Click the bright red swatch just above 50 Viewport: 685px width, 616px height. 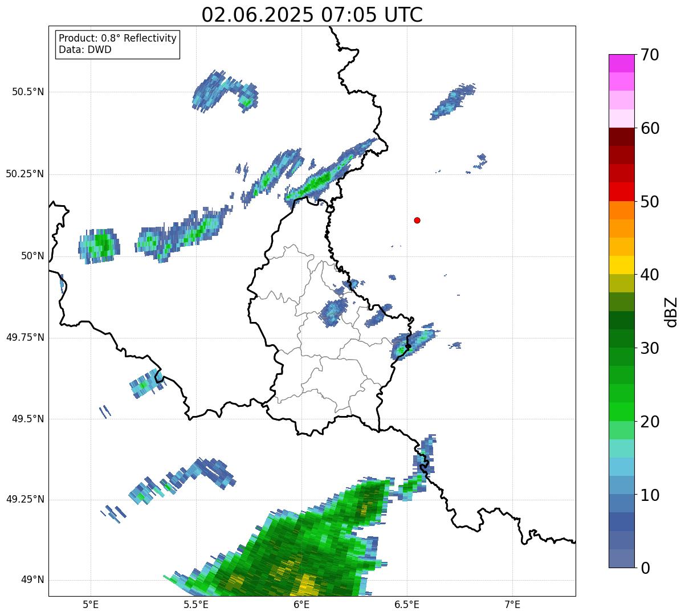tap(621, 191)
